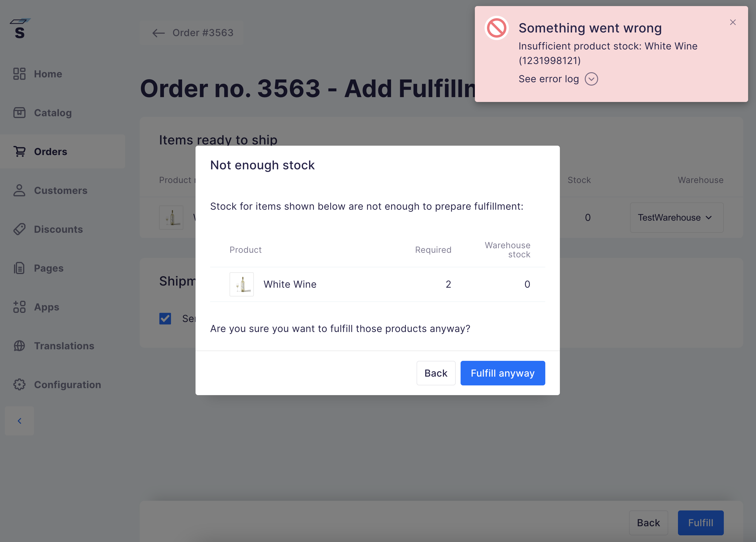
Task: Open the Home dashboard icon
Action: 19,74
